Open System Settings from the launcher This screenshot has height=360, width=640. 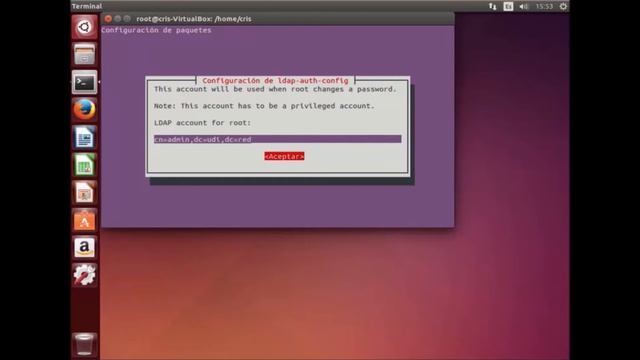click(84, 275)
